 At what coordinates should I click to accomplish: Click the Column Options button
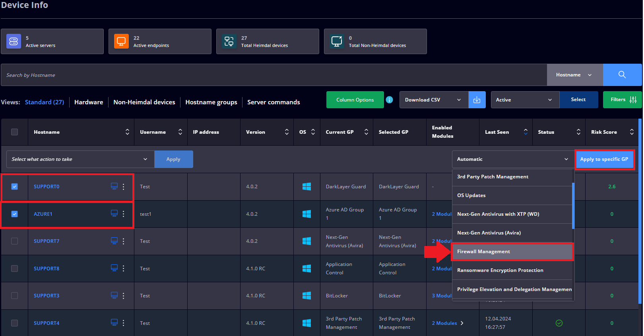click(355, 100)
